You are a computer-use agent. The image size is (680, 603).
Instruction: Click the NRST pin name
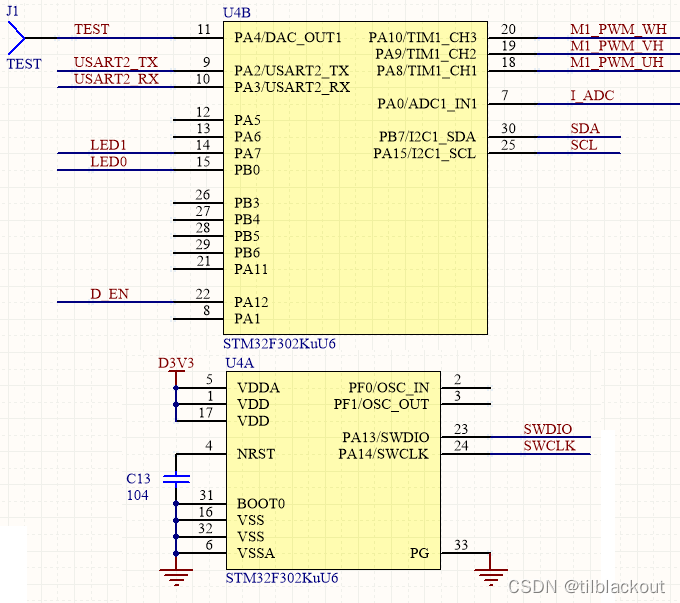(x=256, y=454)
